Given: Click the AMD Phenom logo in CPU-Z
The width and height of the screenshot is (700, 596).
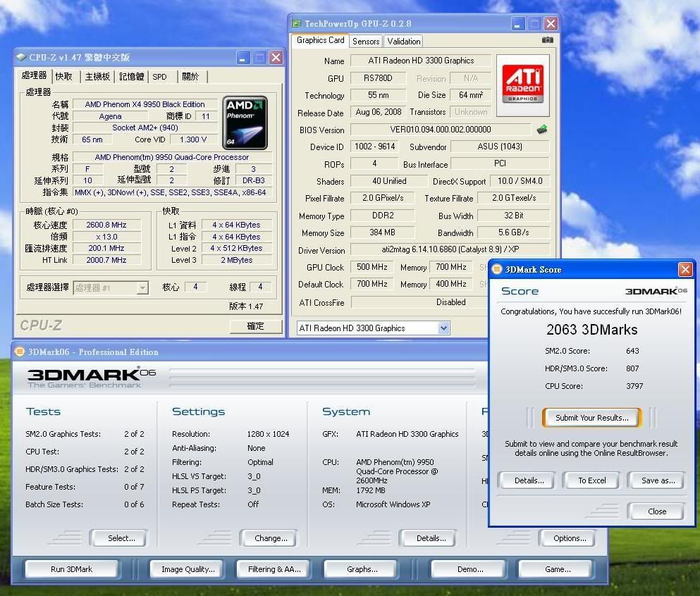Looking at the screenshot, I should tap(245, 123).
